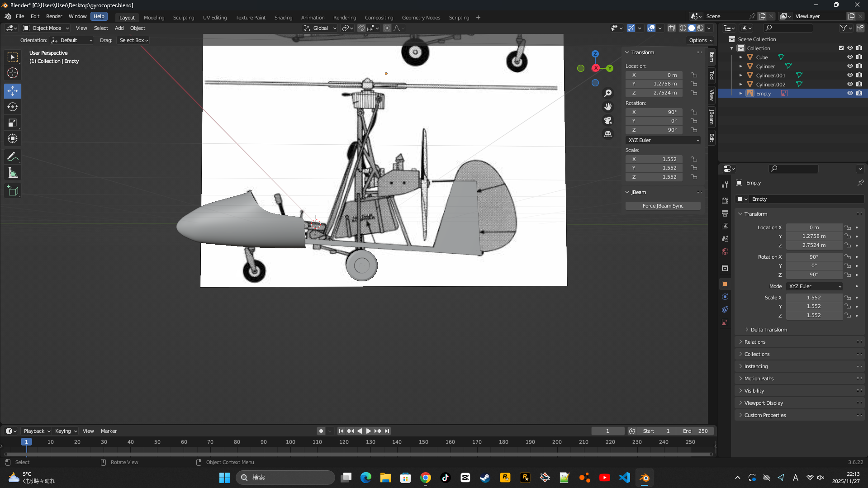Choose the Annotate pencil tool
Screen dimensions: 868x488
pyautogui.click(x=13, y=156)
